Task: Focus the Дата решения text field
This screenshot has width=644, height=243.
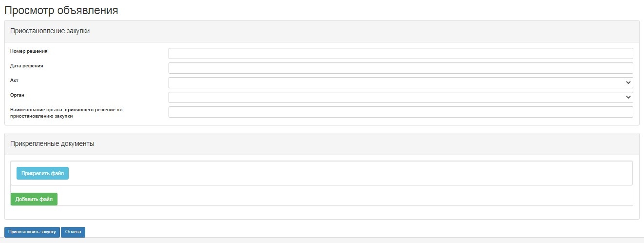Action: click(x=400, y=68)
